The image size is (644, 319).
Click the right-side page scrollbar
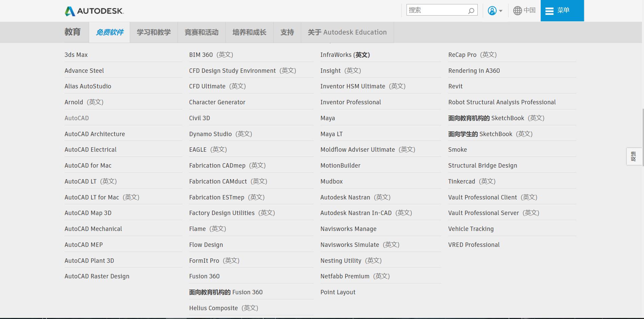(642, 112)
